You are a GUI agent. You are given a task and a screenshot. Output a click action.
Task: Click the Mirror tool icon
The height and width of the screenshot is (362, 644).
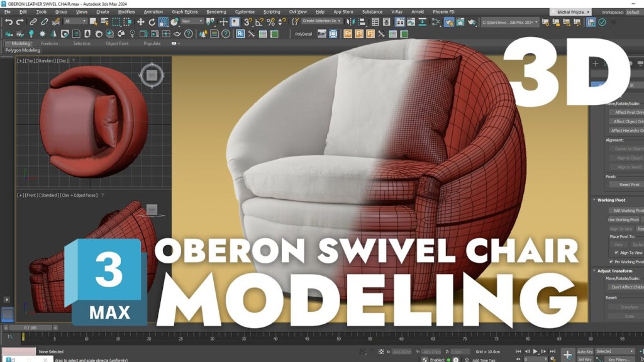pyautogui.click(x=350, y=22)
